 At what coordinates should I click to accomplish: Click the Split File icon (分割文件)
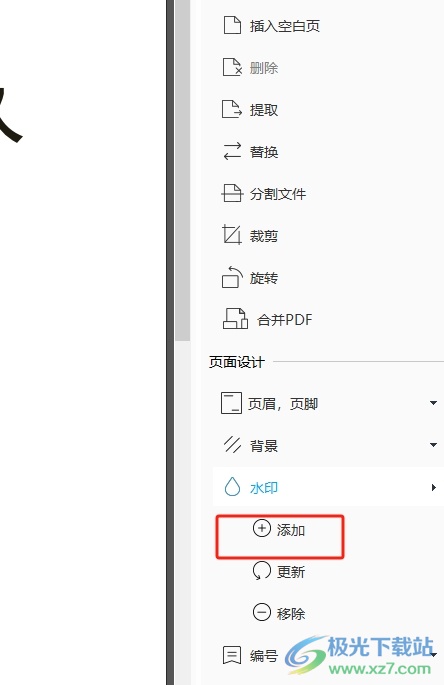coord(232,193)
